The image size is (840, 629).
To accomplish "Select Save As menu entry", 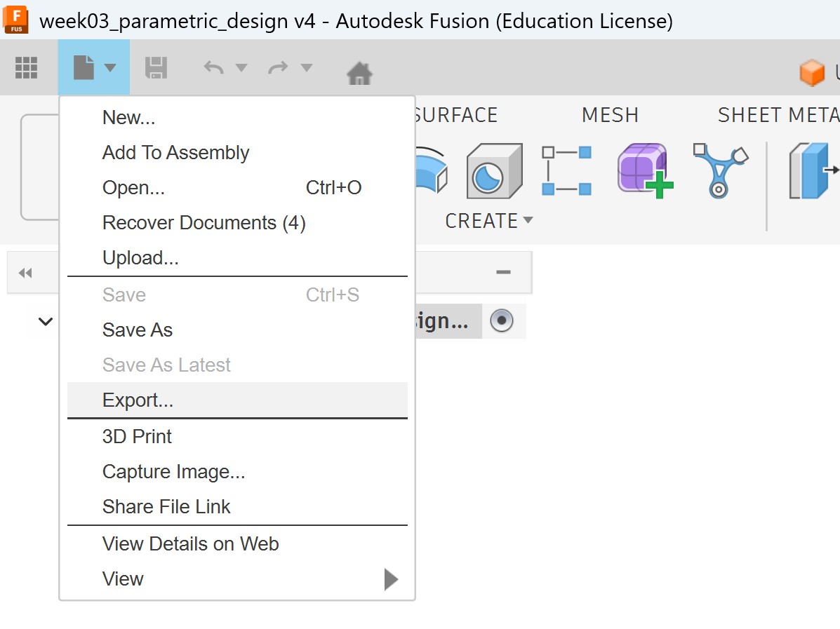I will click(138, 330).
